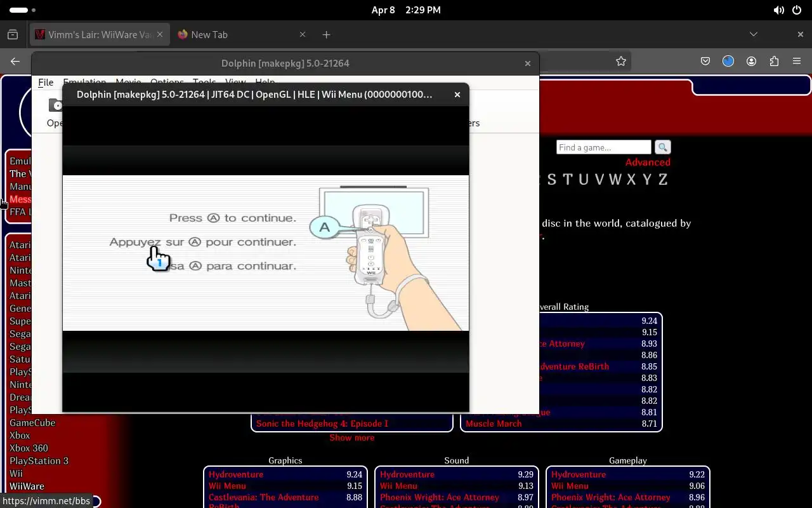Open Hydroventure in the Gameplay table
Image resolution: width=812 pixels, height=508 pixels.
pyautogui.click(x=579, y=474)
